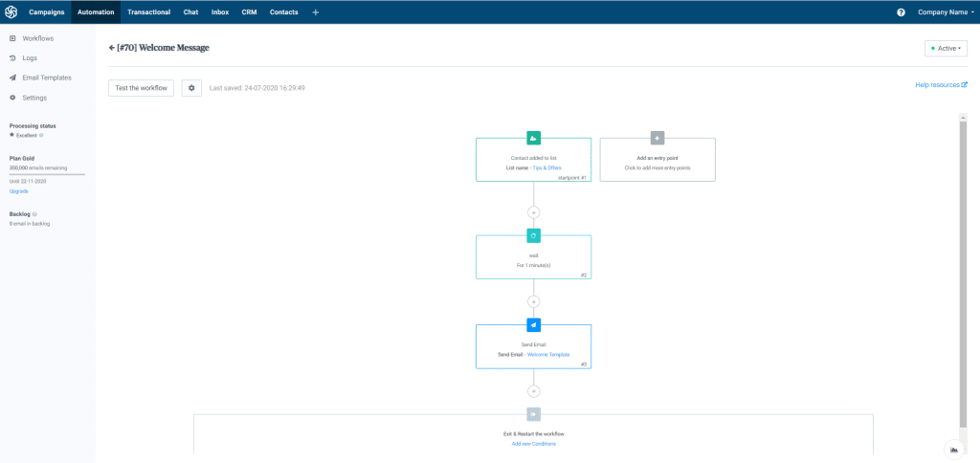Open the Active status dropdown
Image resolution: width=980 pixels, height=463 pixels.
(x=945, y=48)
